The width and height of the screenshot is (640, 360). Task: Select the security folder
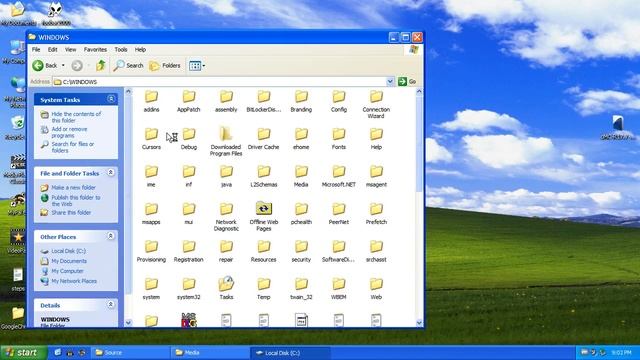point(301,251)
